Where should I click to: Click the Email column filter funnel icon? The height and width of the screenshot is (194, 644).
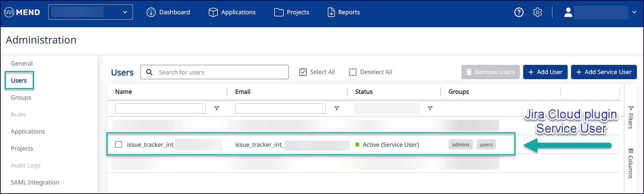[337, 108]
